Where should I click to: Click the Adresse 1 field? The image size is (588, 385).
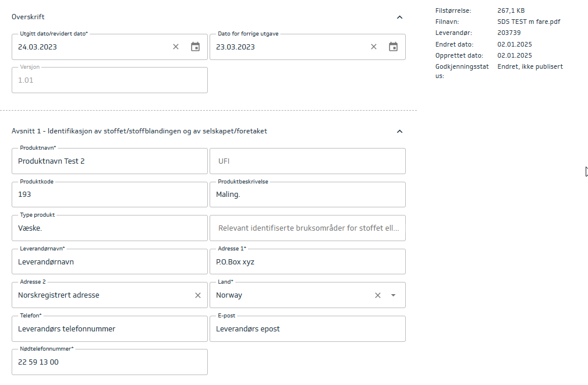coord(307,262)
